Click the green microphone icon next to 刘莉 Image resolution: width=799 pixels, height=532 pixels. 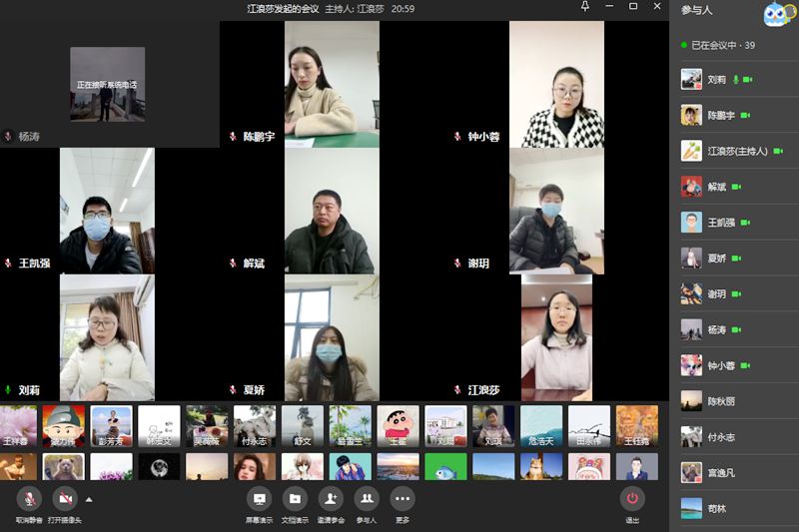pyautogui.click(x=736, y=79)
